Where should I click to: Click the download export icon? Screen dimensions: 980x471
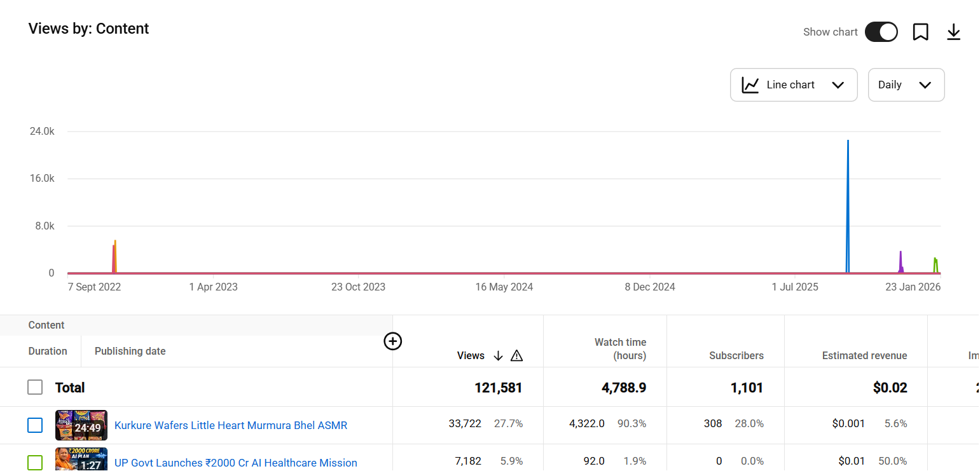[x=953, y=32]
